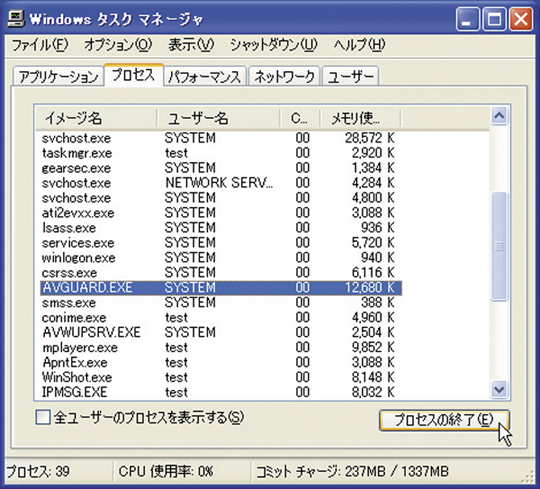
Task: Open the オプション(O) menu
Action: pos(118,45)
